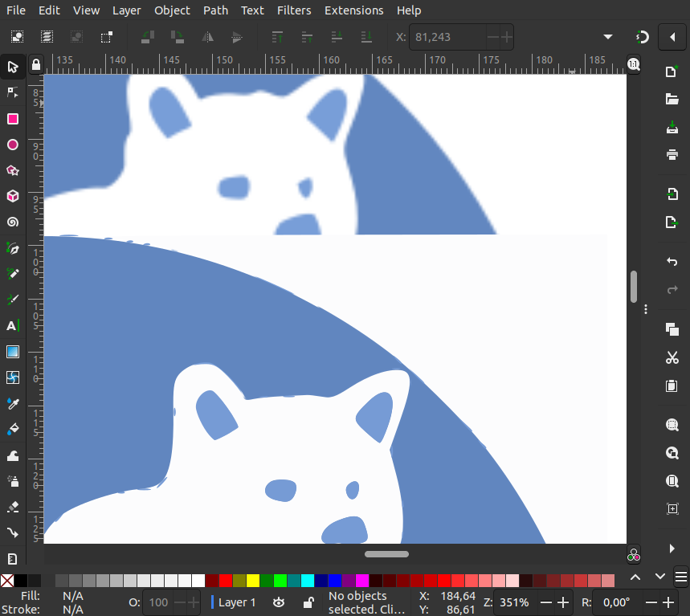Click Select all objects icon
The height and width of the screenshot is (616, 690).
tap(17, 37)
